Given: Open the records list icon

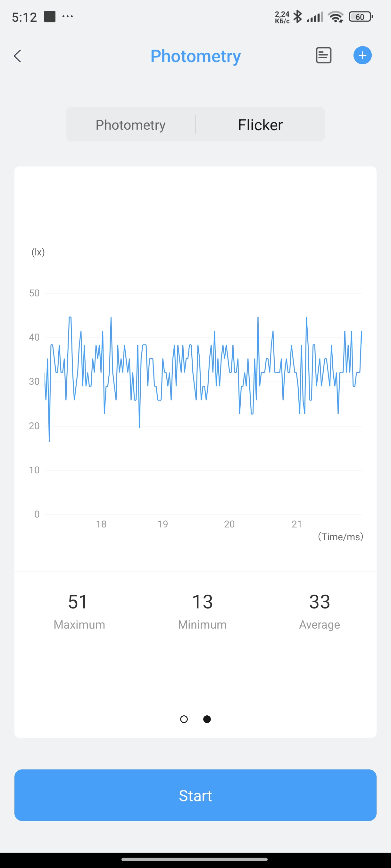Looking at the screenshot, I should tap(323, 55).
